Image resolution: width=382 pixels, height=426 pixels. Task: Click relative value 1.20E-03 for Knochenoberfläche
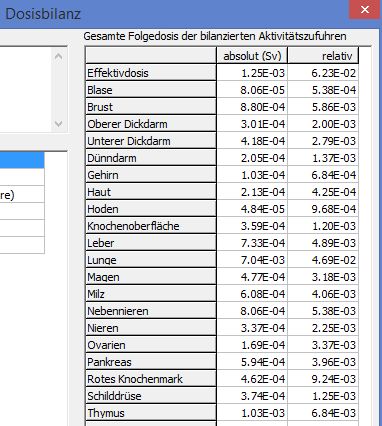tap(323, 226)
